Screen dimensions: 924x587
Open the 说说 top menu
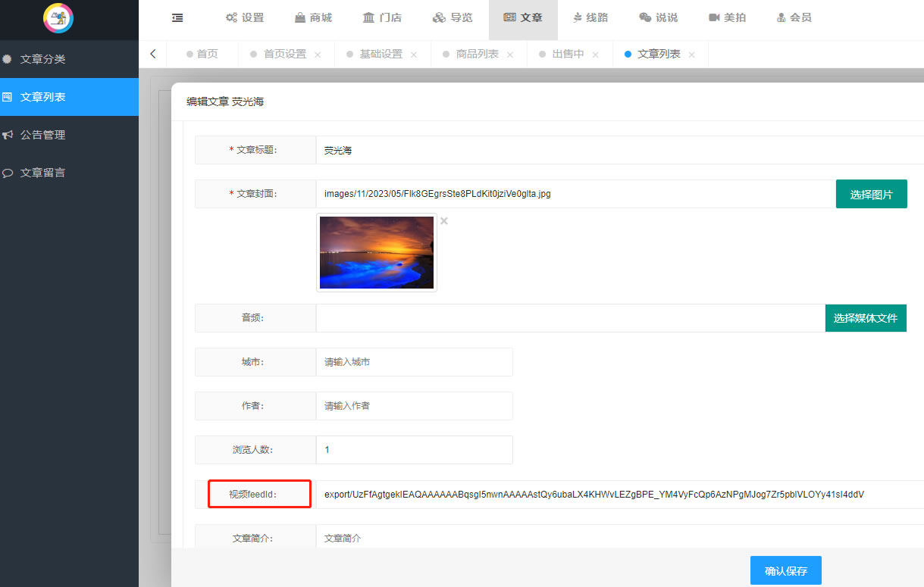[658, 17]
